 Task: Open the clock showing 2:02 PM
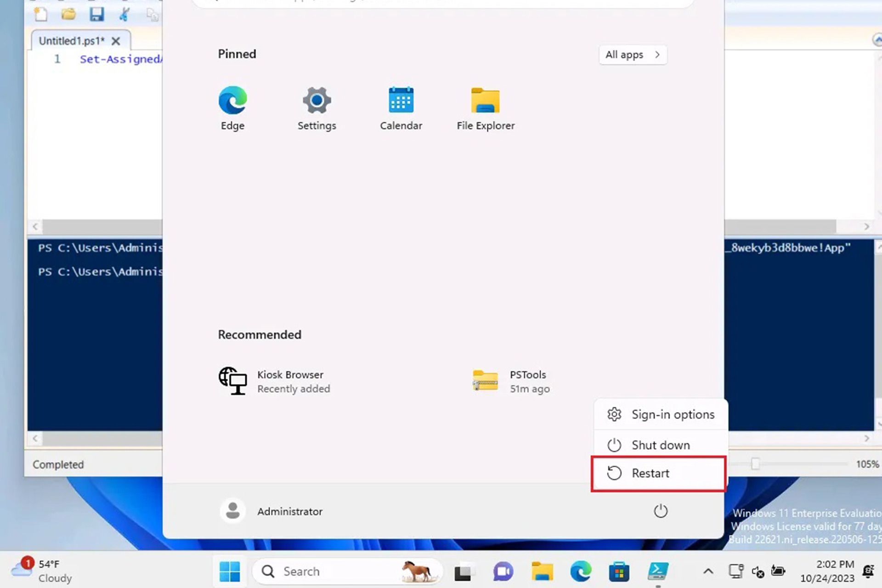(827, 571)
